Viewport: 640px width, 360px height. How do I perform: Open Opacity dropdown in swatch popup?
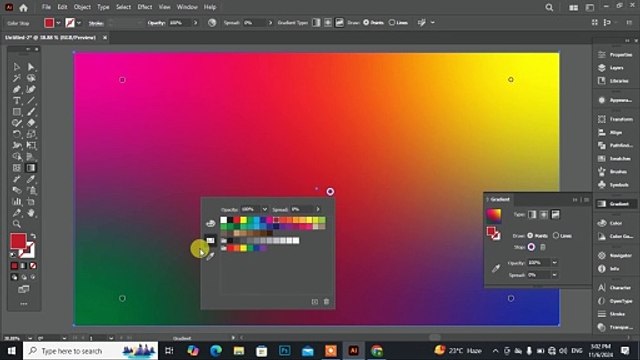264,209
